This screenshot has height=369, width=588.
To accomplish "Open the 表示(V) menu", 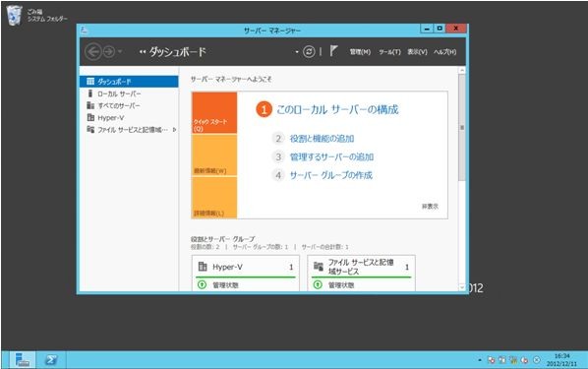I will [x=417, y=52].
